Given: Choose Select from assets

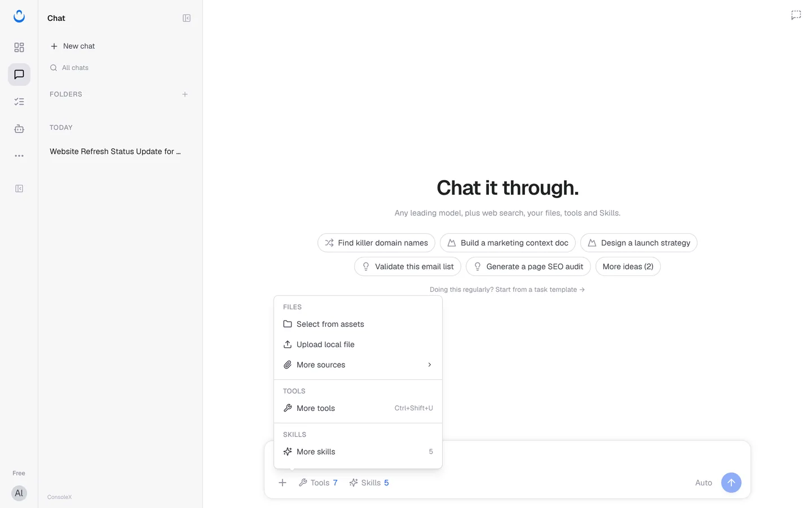Looking at the screenshot, I should (358, 324).
